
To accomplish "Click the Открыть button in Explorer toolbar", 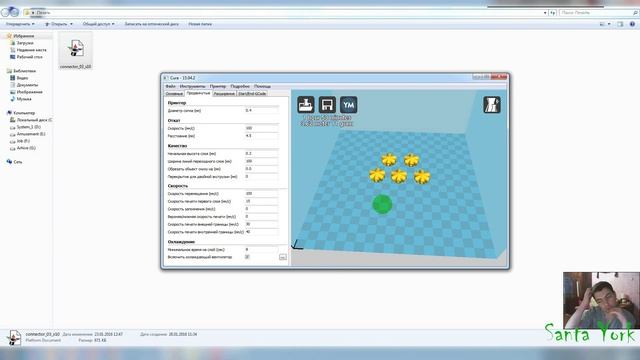I will point(59,24).
